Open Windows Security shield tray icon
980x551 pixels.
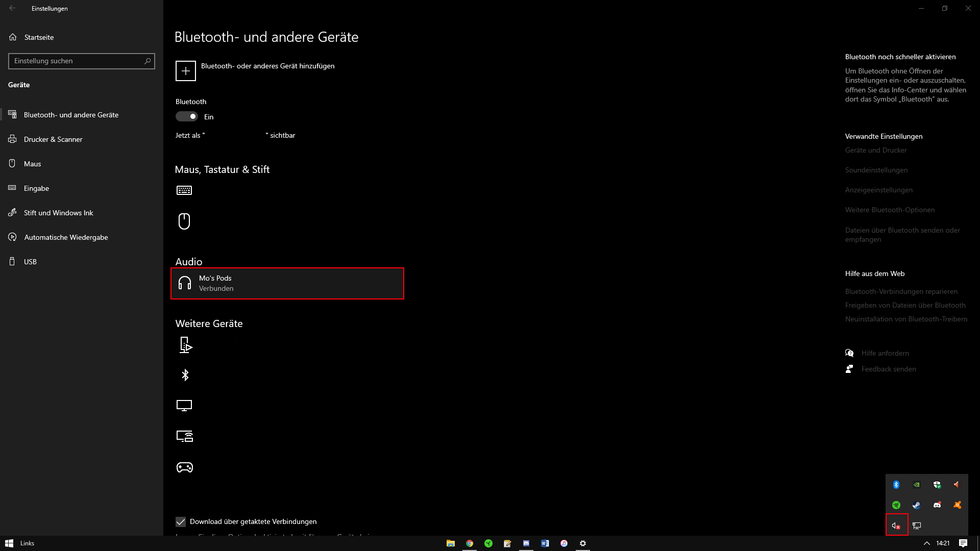point(937,485)
